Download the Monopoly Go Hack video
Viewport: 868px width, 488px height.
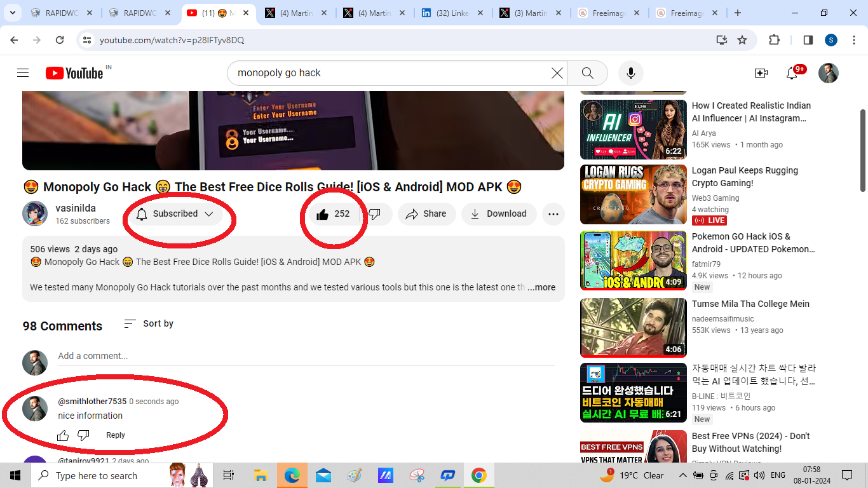(499, 214)
